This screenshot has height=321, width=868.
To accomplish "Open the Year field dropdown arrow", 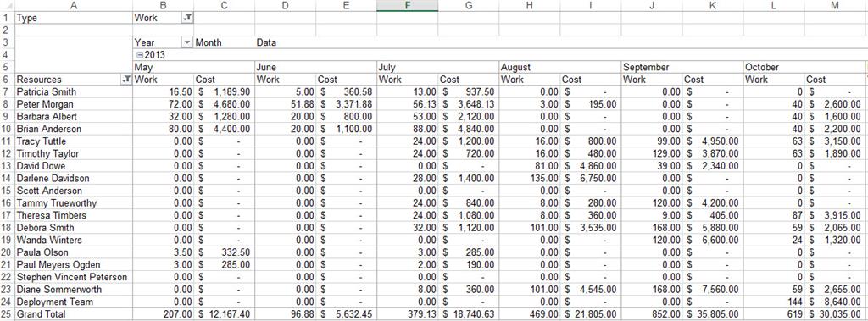I will coord(187,42).
